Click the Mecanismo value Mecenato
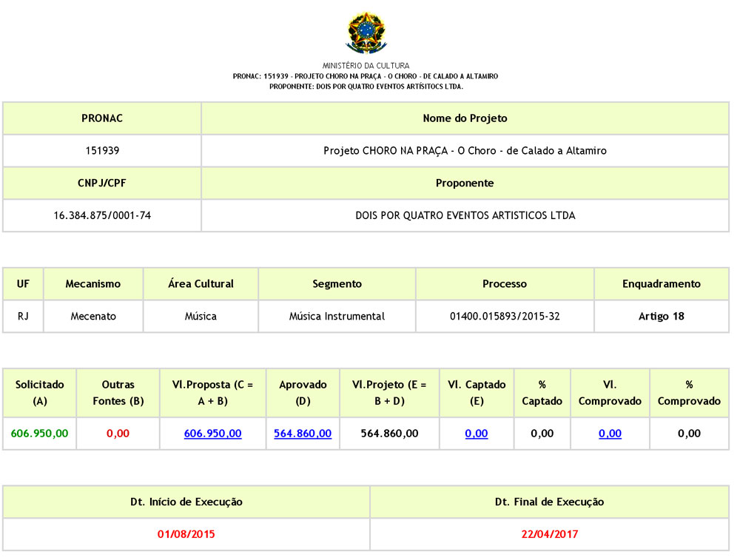740x560 pixels. 93,316
